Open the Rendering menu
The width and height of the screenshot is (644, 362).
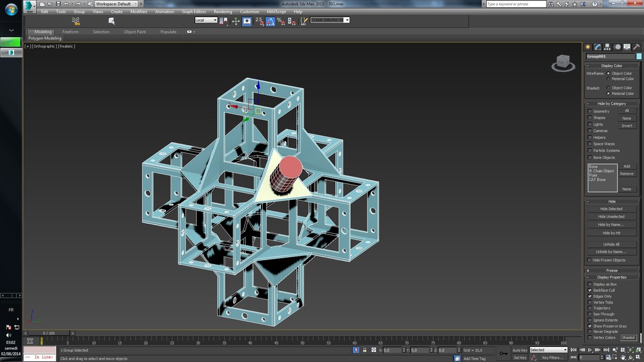223,12
